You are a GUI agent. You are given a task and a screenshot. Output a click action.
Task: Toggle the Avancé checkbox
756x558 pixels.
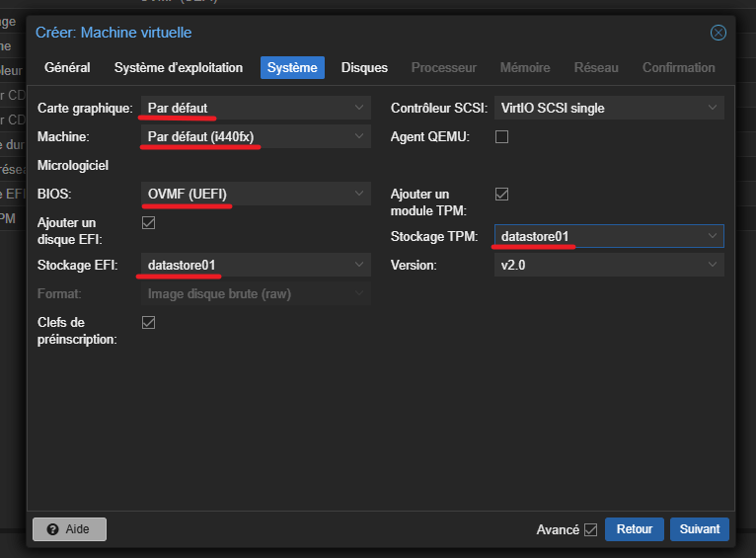tap(590, 529)
